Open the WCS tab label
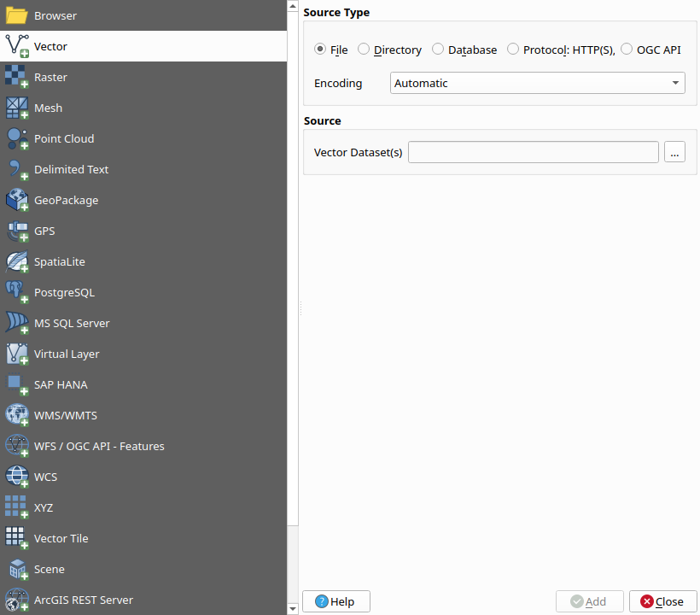The width and height of the screenshot is (700, 615). [45, 477]
